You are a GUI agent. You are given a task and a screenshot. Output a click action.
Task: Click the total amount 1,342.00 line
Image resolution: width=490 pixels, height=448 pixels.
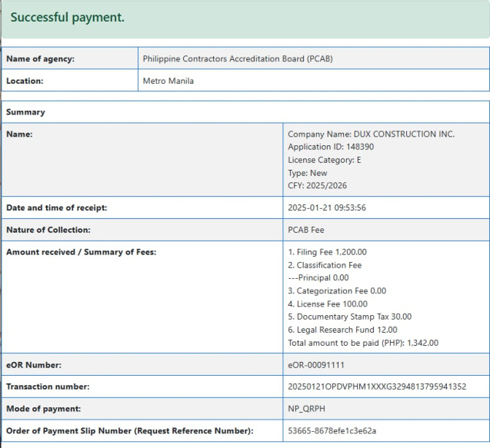tap(362, 343)
